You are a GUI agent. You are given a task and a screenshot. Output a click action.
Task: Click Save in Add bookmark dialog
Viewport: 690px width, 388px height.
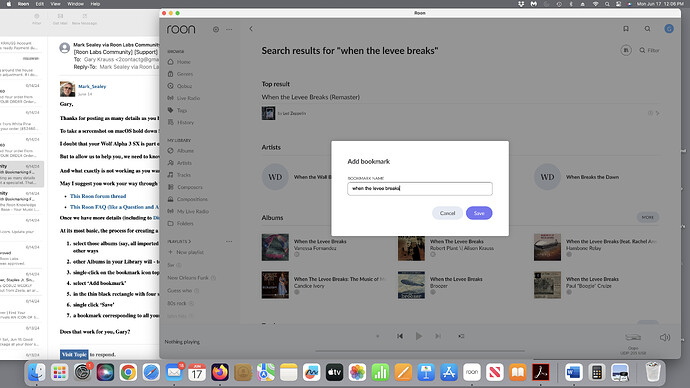point(479,213)
